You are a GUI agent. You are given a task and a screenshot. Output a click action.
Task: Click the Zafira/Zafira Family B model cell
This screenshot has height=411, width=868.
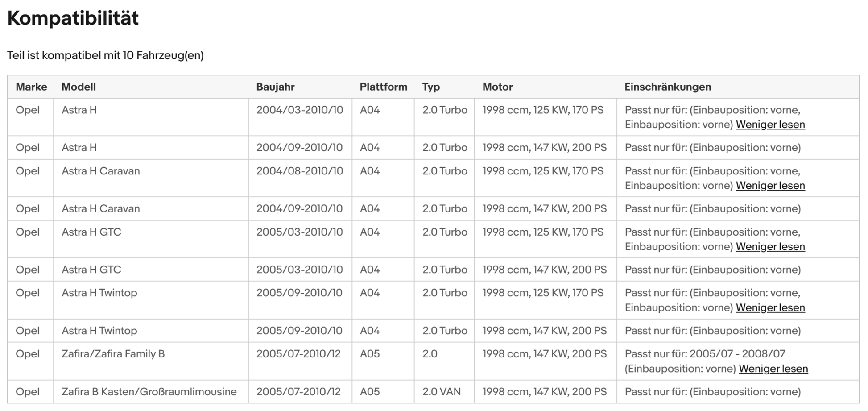[113, 354]
